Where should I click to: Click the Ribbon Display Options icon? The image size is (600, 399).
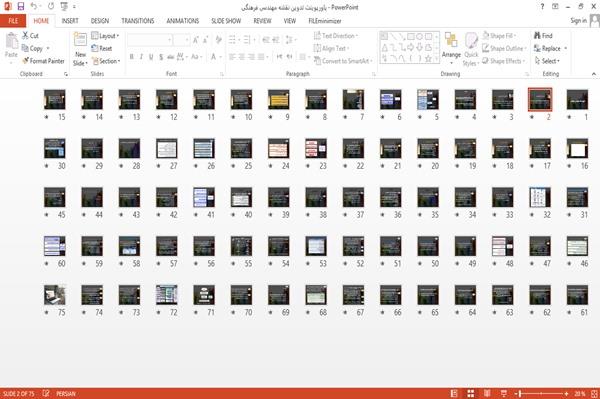coord(555,7)
